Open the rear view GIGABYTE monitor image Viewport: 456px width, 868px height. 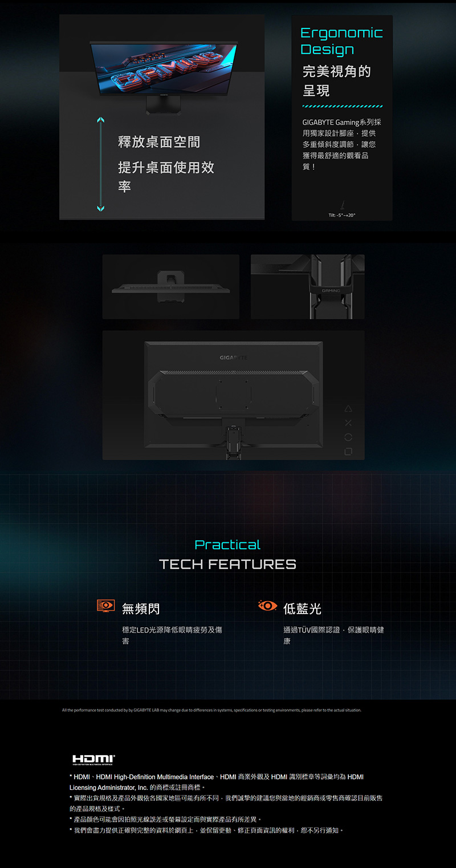[234, 395]
